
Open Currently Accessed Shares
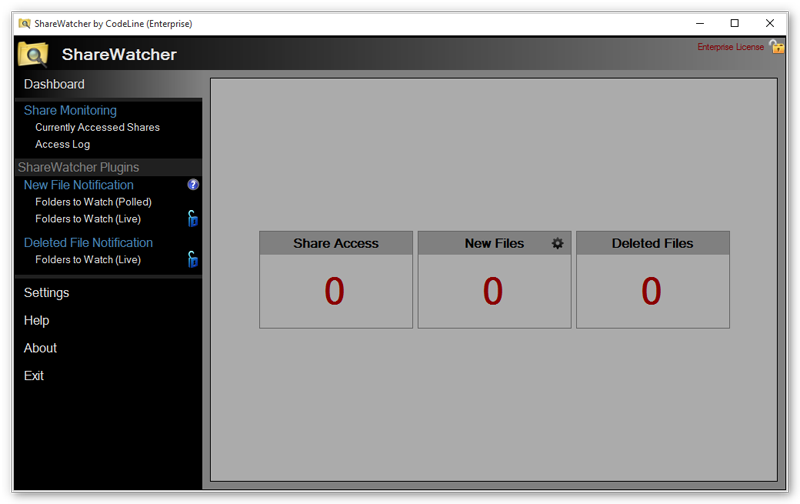pyautogui.click(x=97, y=128)
